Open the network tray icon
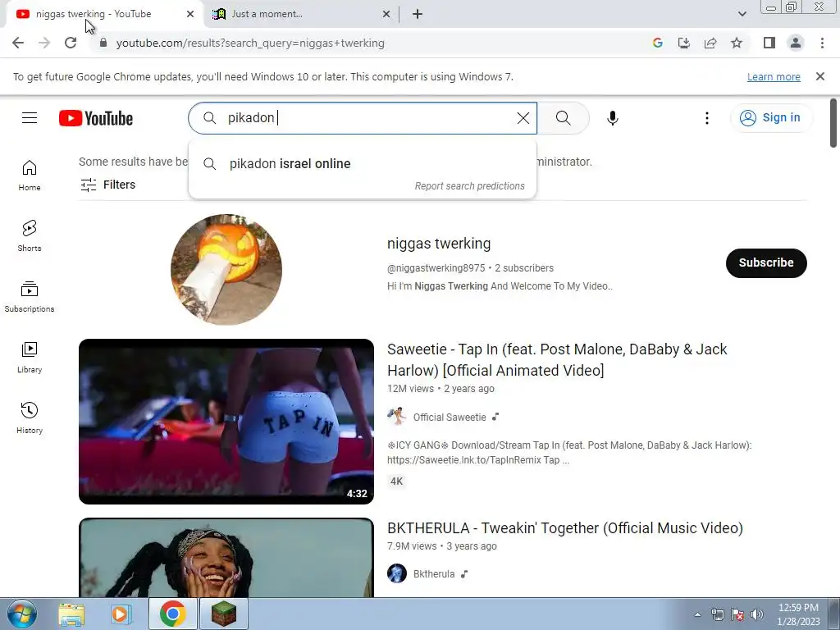840x630 pixels. (717, 614)
